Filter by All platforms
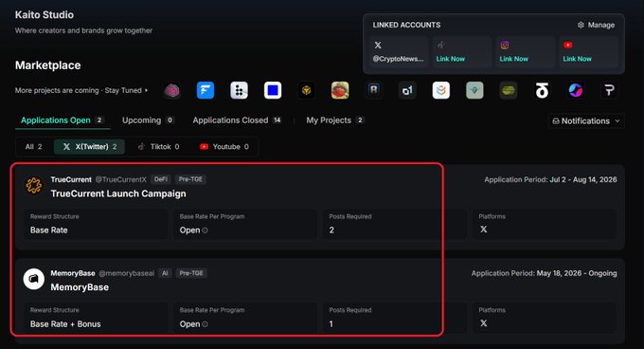The height and width of the screenshot is (349, 644). (34, 147)
